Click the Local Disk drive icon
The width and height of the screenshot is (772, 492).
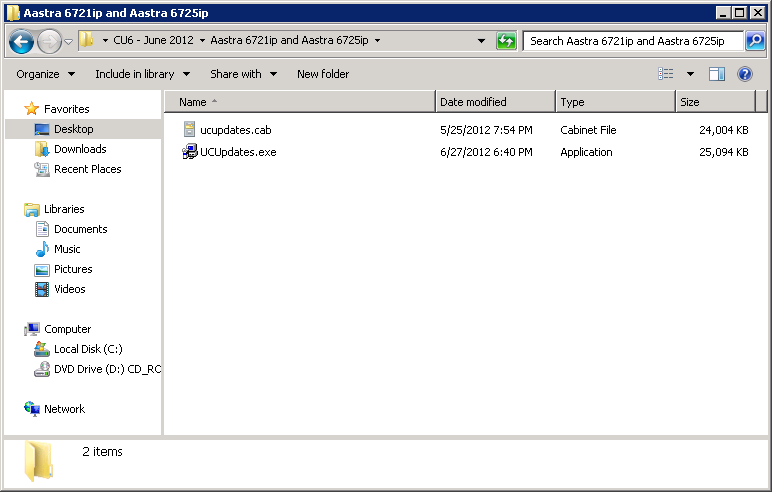[x=42, y=349]
